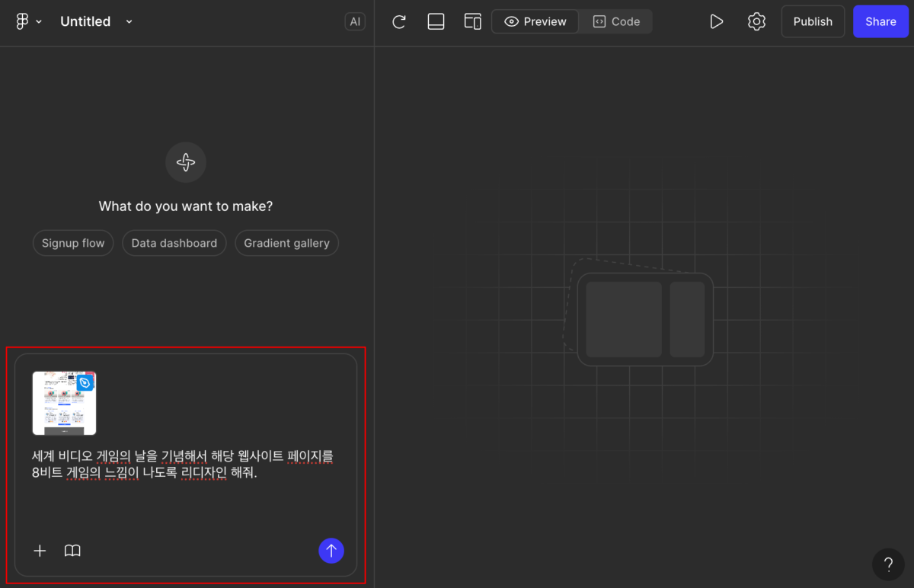Switch to the Code tab
Image resolution: width=914 pixels, height=588 pixels.
(x=615, y=21)
